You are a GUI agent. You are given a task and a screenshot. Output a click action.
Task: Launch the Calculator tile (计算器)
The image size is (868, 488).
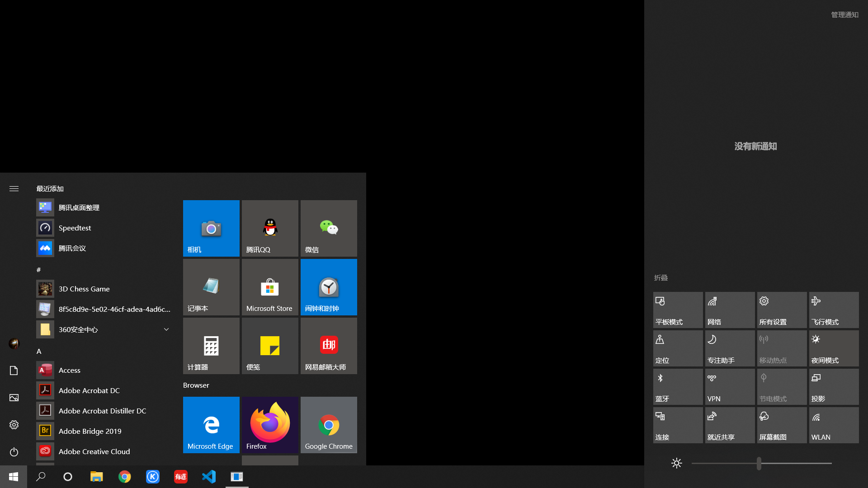(x=211, y=346)
